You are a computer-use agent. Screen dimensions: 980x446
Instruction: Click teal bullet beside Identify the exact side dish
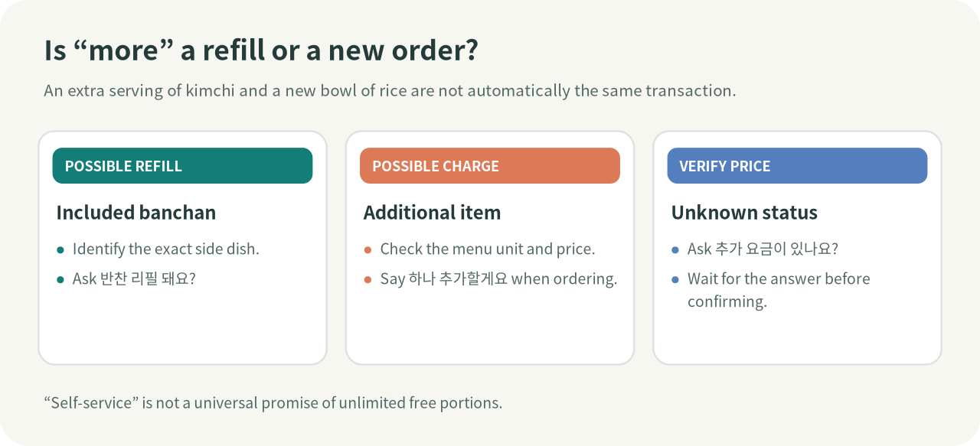tap(60, 250)
